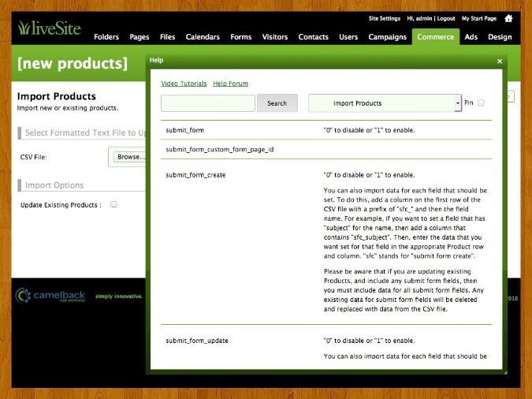Viewport: 532px width, 399px height.
Task: Switch to the Forms section
Action: [241, 37]
